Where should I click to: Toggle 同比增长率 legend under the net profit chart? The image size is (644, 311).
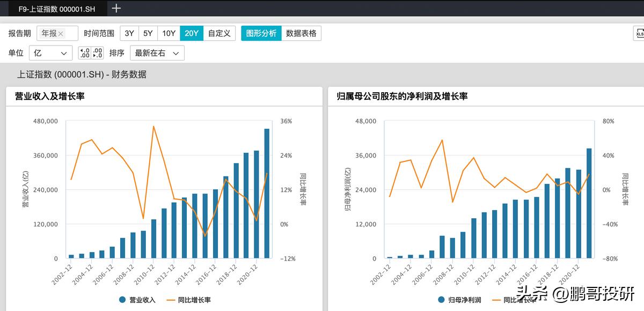518,299
